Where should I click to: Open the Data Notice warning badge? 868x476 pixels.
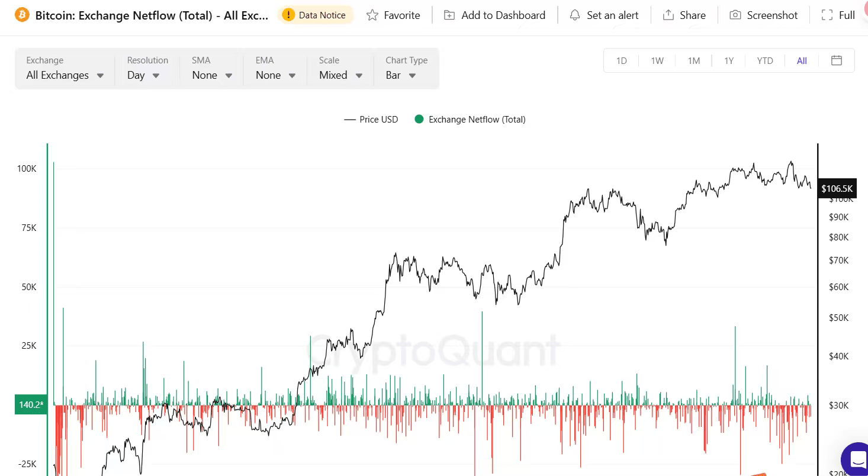[x=315, y=15]
